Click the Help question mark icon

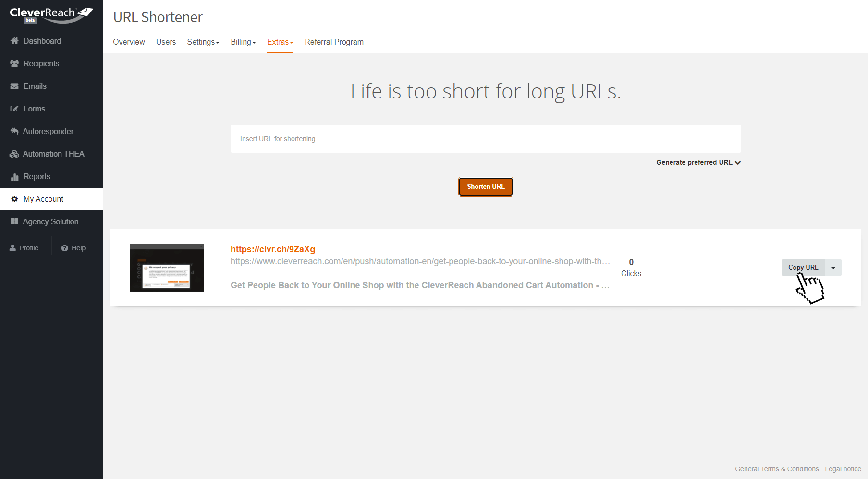point(64,248)
